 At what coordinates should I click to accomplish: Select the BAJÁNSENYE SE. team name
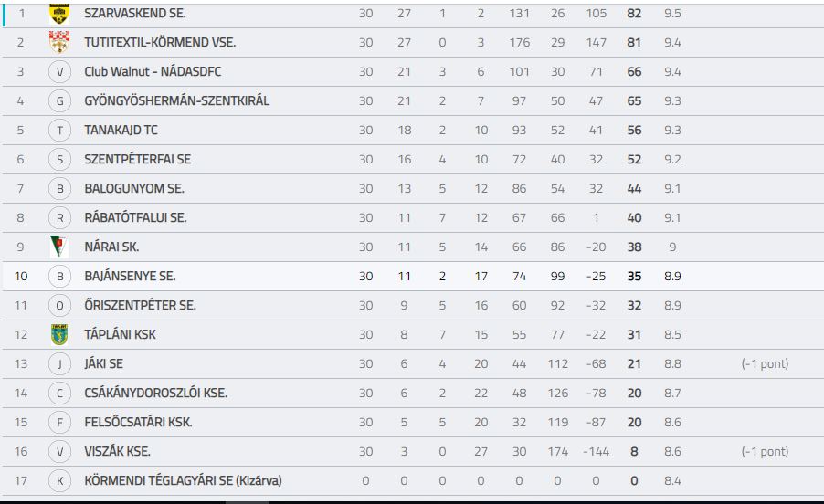coord(130,276)
